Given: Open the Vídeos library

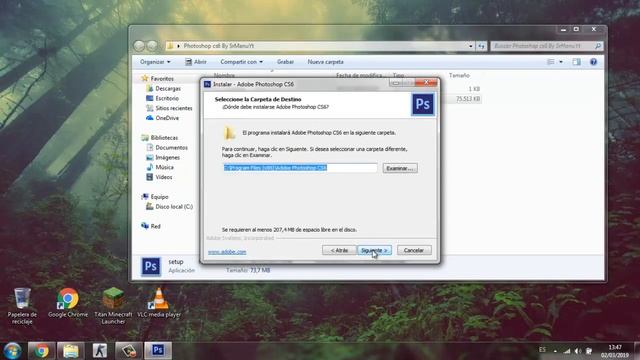Looking at the screenshot, I should [164, 177].
